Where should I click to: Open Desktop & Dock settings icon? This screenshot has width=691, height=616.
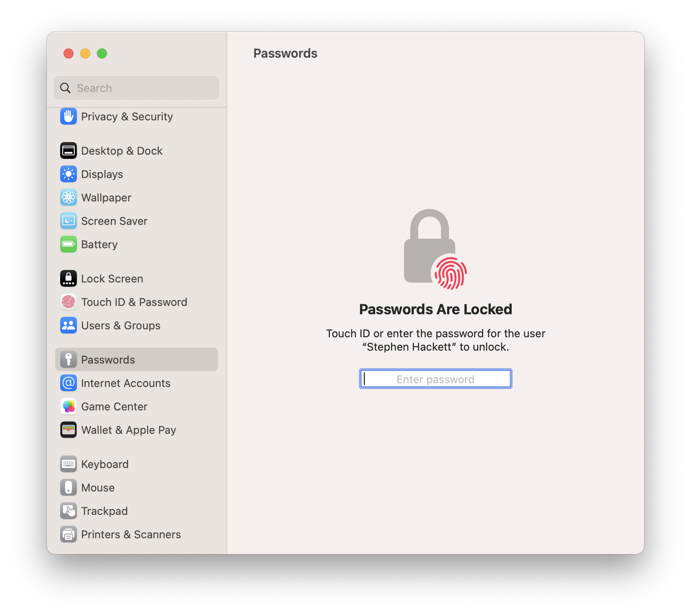pos(69,151)
